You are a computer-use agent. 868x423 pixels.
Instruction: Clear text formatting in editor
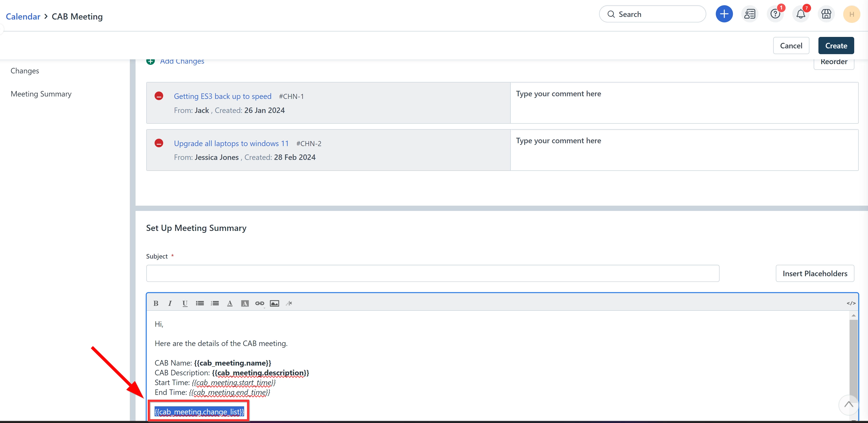(289, 303)
